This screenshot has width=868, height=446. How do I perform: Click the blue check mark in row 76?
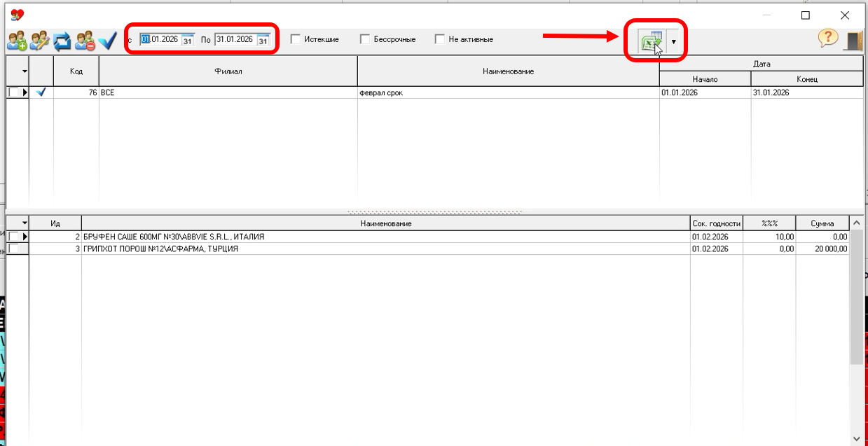[41, 92]
